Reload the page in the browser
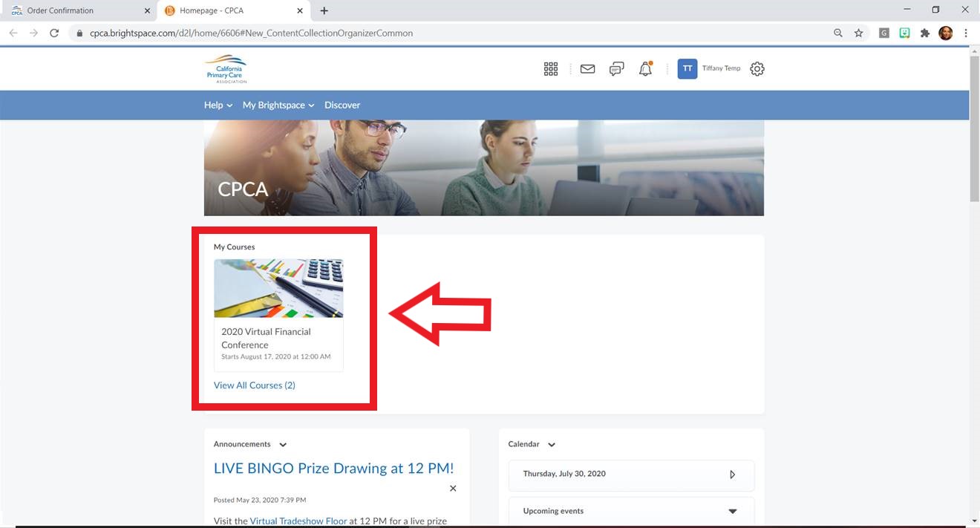The height and width of the screenshot is (528, 980). tap(54, 33)
